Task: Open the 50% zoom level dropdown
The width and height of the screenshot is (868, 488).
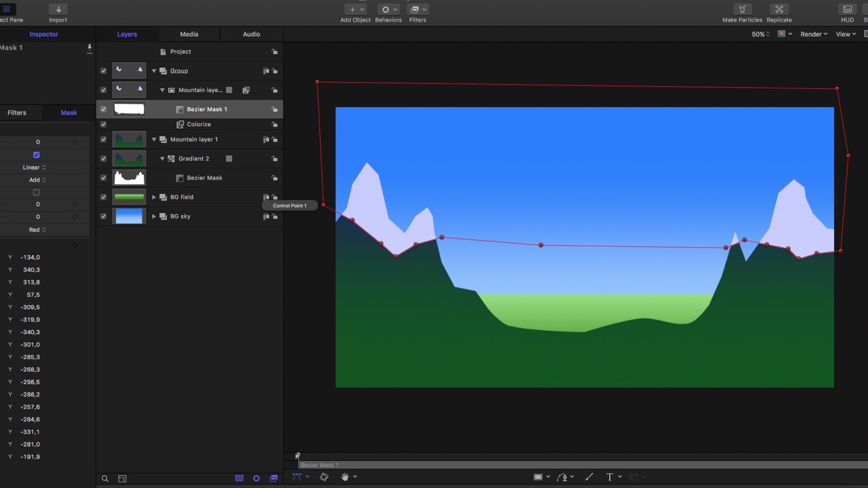Action: [x=761, y=34]
